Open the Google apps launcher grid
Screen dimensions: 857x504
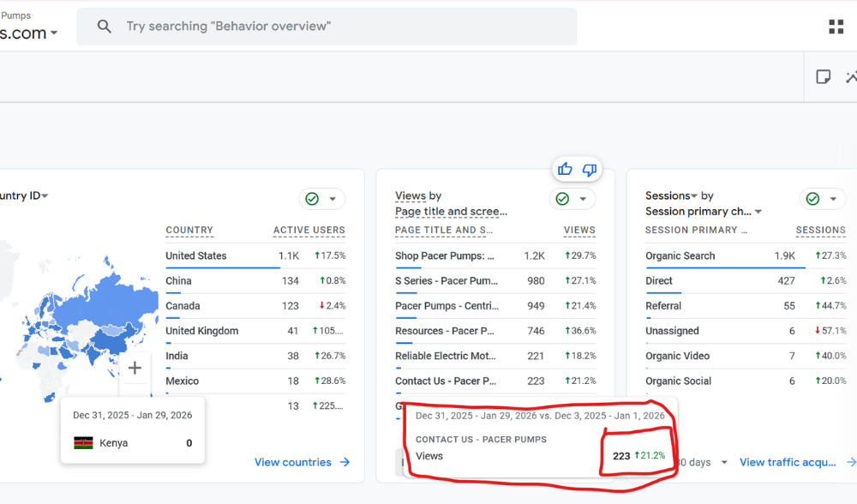(x=836, y=26)
